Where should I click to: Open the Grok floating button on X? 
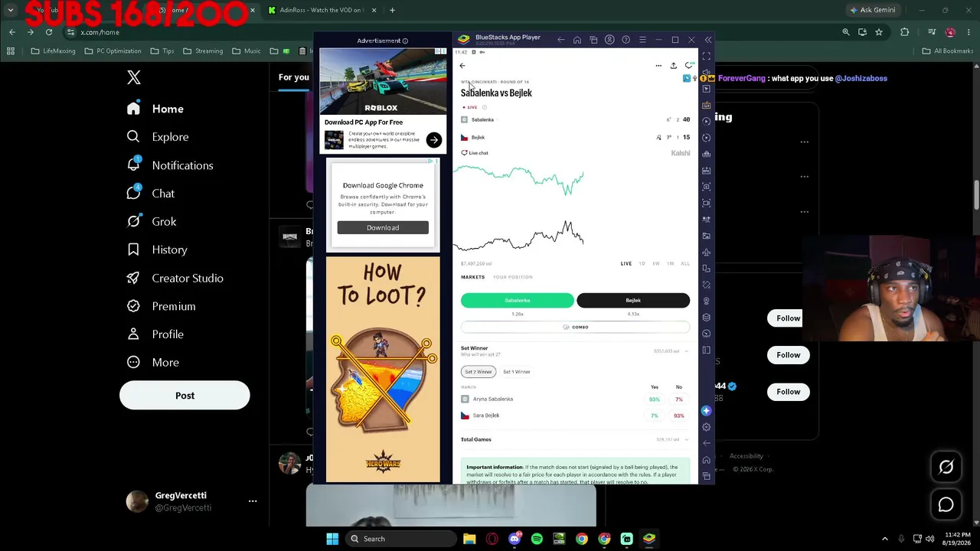(946, 467)
